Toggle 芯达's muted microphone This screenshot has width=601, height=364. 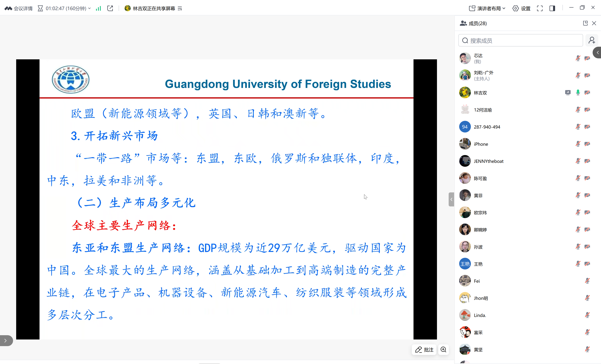pyautogui.click(x=578, y=58)
